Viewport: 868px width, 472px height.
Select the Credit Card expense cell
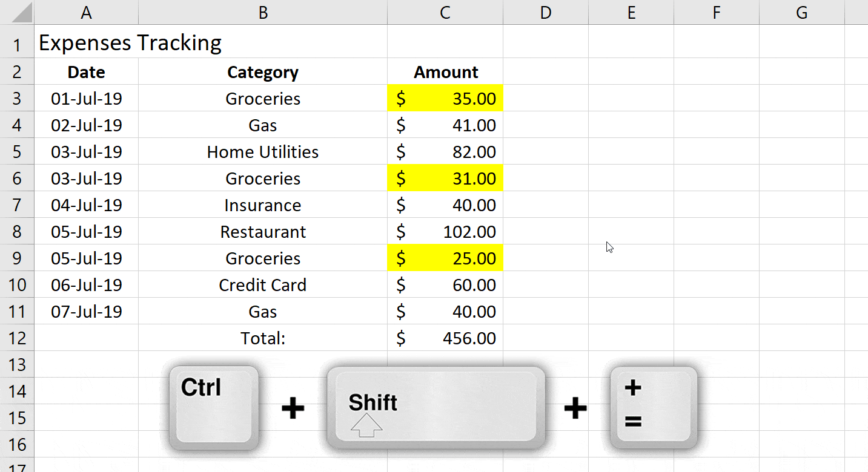[262, 284]
